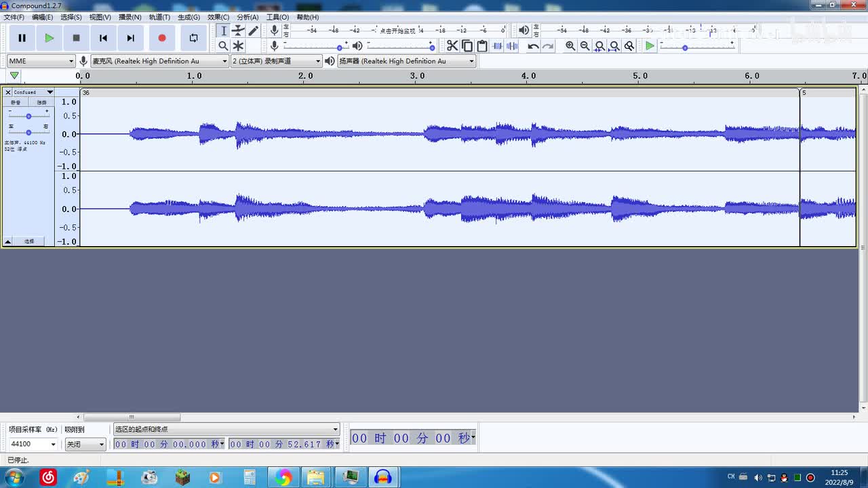Image resolution: width=868 pixels, height=488 pixels.
Task: Redo the last undone edit
Action: 548,45
